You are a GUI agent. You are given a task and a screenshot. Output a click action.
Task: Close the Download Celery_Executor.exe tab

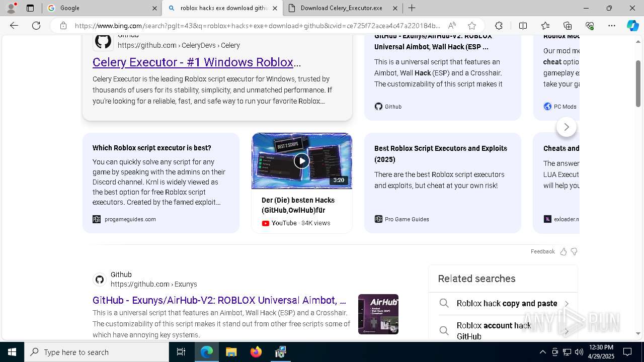395,8
